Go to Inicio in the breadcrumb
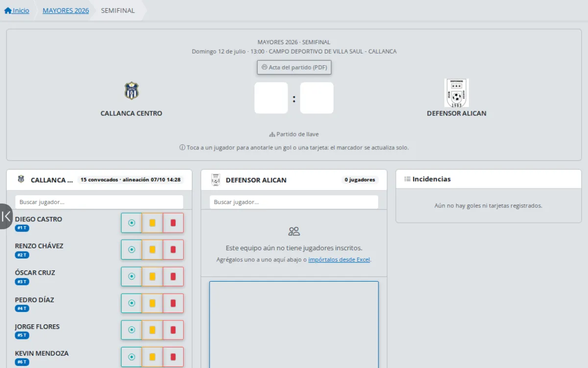 [x=17, y=10]
